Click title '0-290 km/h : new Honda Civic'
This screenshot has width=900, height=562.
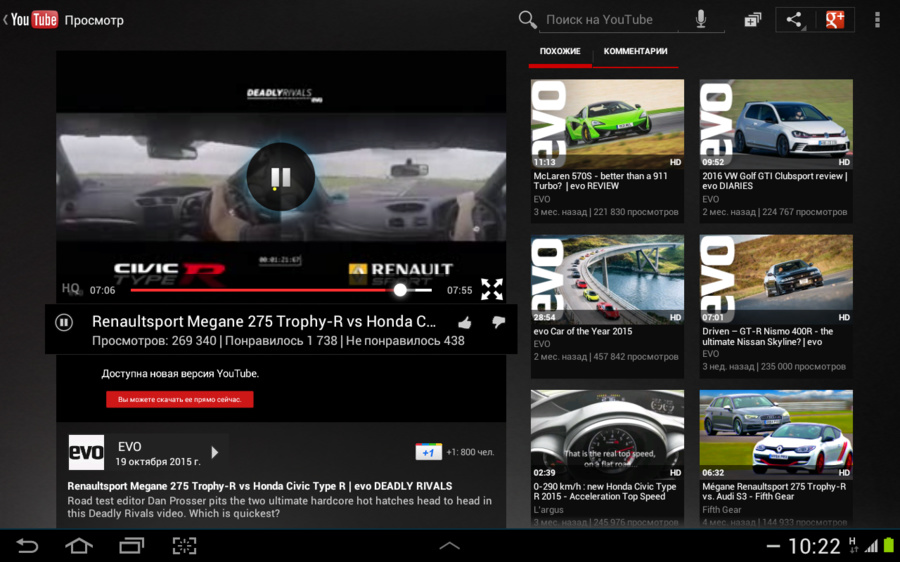click(x=604, y=491)
